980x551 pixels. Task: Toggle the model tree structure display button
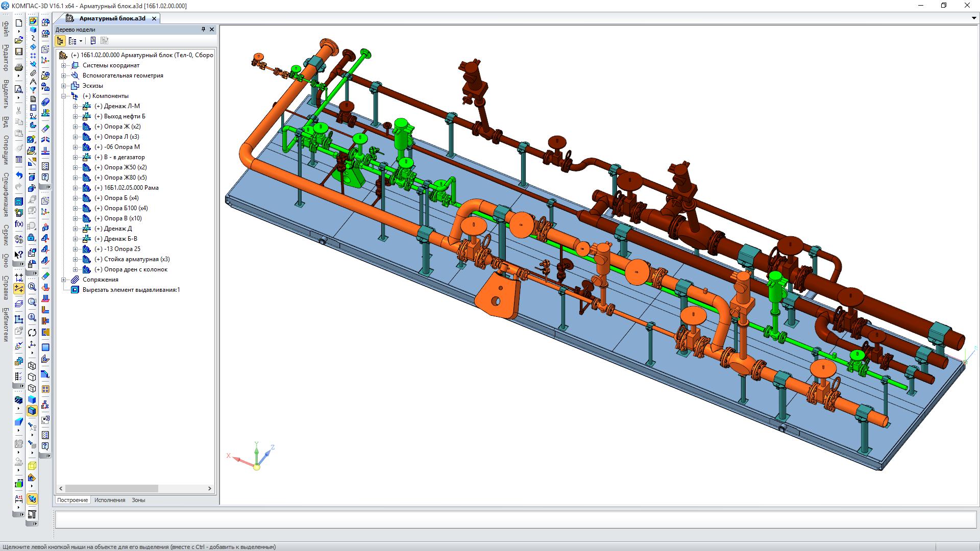60,41
